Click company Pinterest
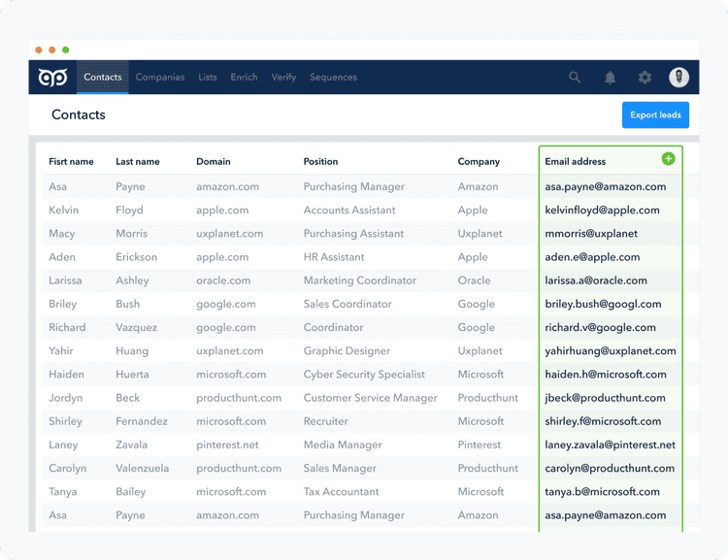This screenshot has height=560, width=728. point(480,445)
